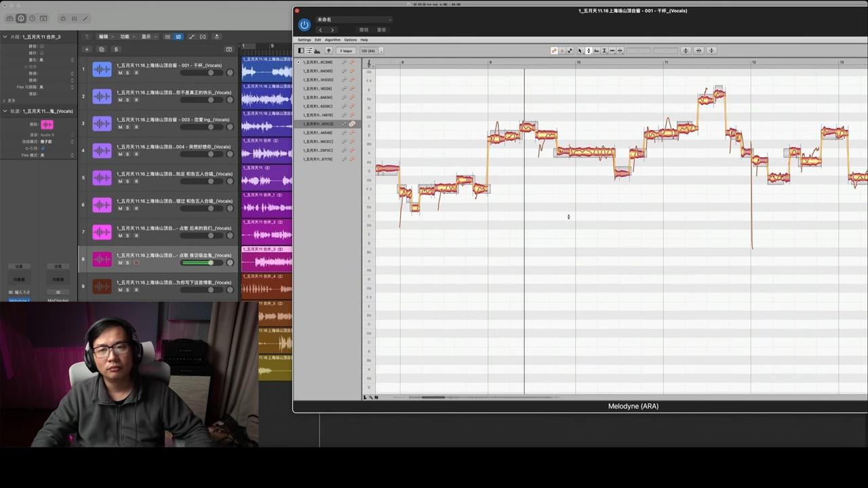Expand the 更多 disclosure triangle
This screenshot has height=488, width=868.
5,100
